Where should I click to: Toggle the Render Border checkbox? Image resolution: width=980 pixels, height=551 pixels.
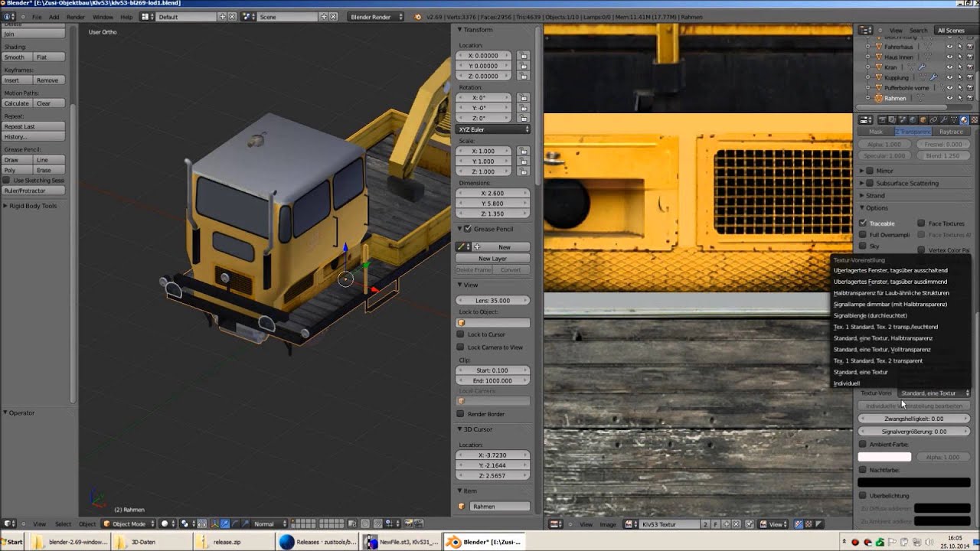tap(460, 414)
